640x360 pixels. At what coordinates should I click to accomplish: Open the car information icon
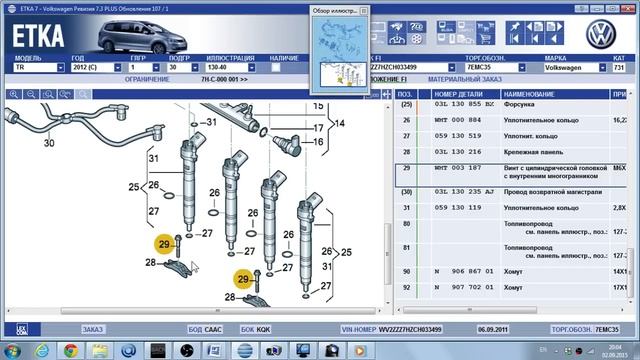(397, 39)
